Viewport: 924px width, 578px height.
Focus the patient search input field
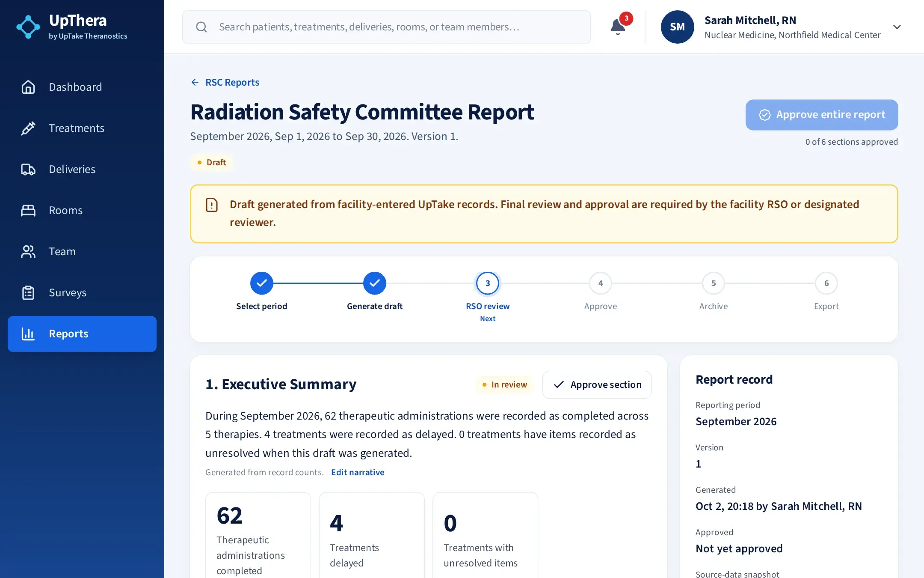pyautogui.click(x=386, y=27)
